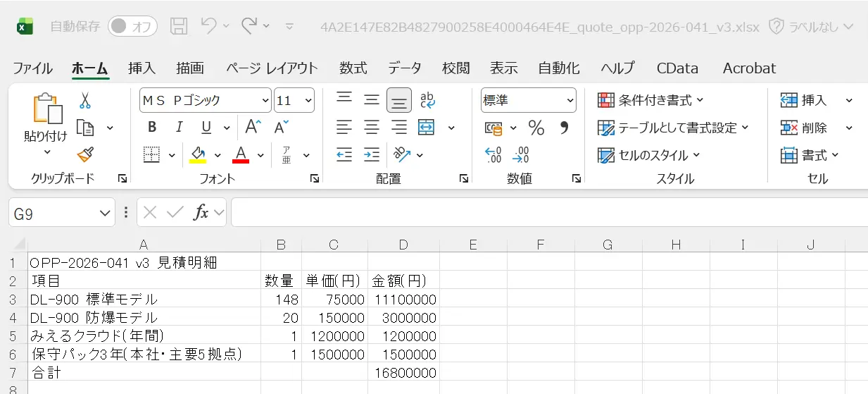
Task: Switch to the 挿入 (Insert) tab
Action: point(141,68)
